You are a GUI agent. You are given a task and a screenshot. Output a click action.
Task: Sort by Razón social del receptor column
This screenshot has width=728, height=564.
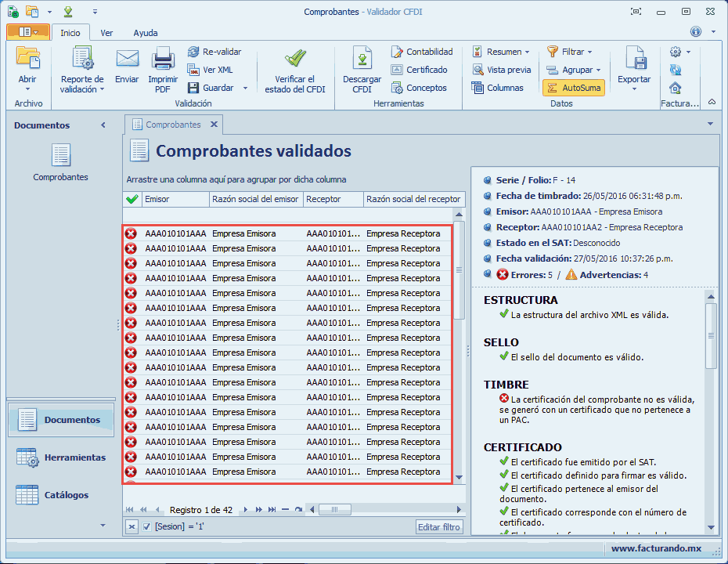(x=414, y=199)
